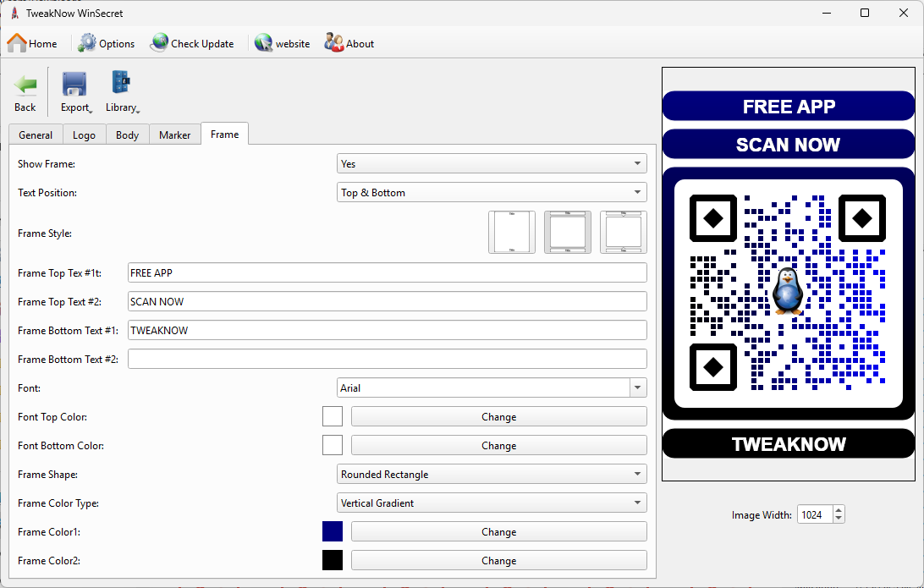Click the Font Bottom Color white swatch
Viewport: 924px width, 588px height.
333,445
